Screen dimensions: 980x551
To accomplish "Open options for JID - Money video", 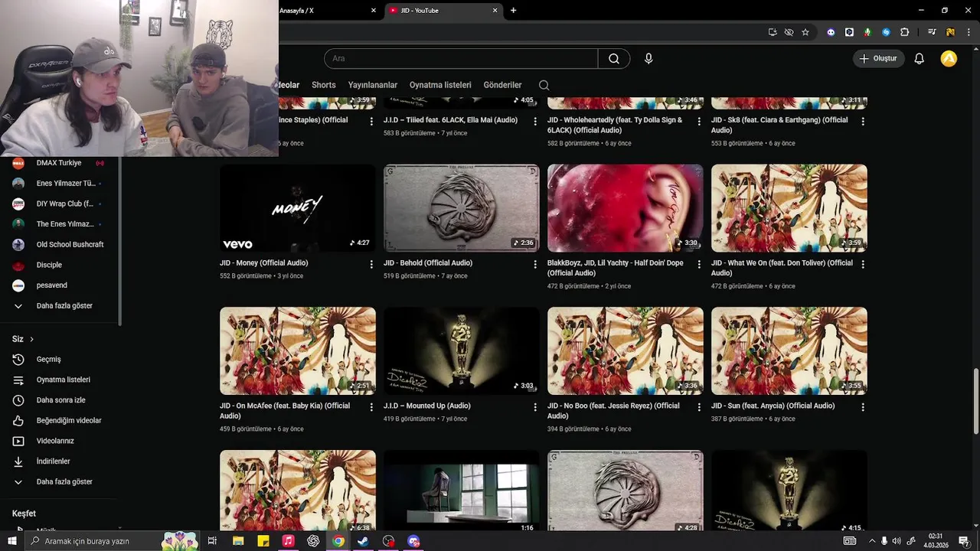I will coord(371,264).
